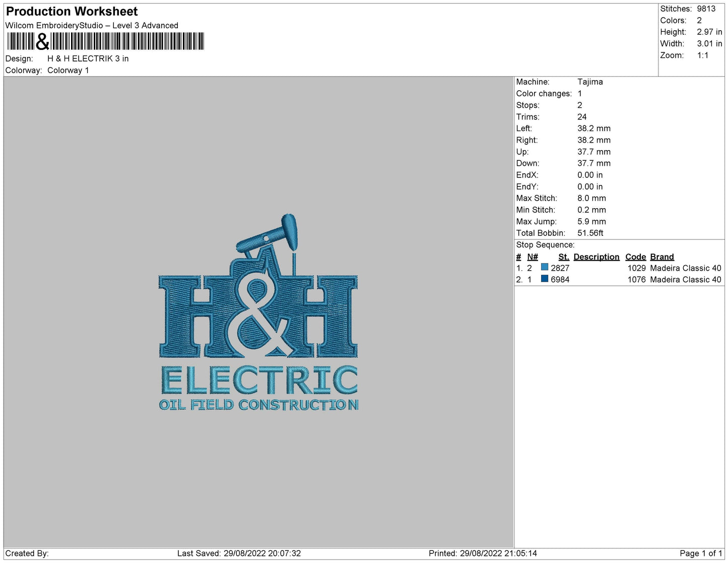This screenshot has width=728, height=563.
Task: Click the barcode under the worksheet title
Action: click(x=105, y=41)
